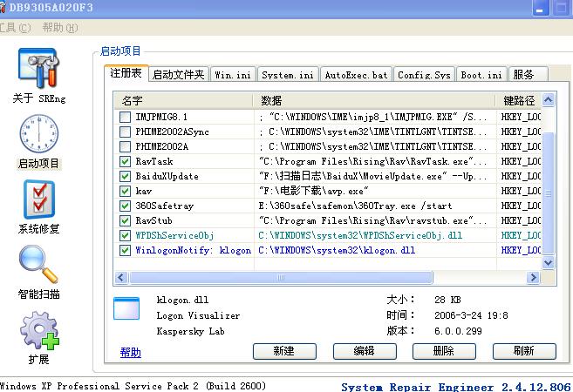Open the Win.ini tab
This screenshot has height=392, width=573.
(233, 74)
